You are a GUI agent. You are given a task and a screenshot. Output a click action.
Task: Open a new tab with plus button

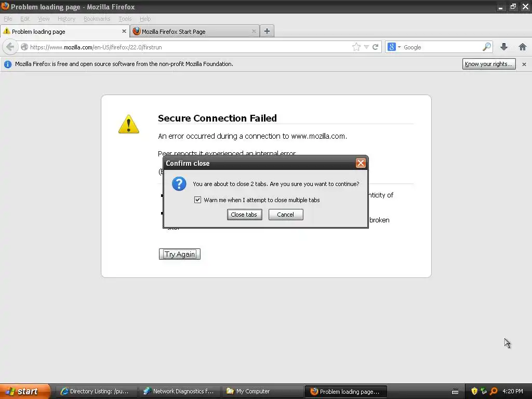point(267,31)
